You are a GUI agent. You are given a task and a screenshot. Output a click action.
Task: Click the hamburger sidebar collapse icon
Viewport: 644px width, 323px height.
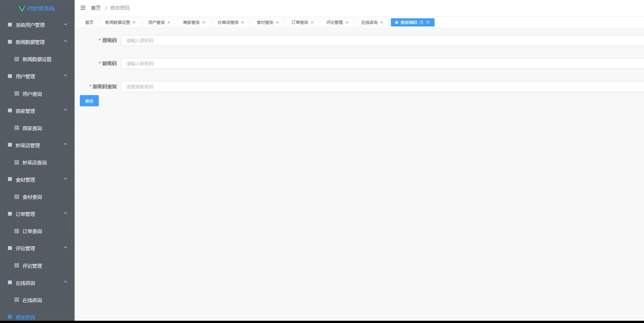point(83,8)
